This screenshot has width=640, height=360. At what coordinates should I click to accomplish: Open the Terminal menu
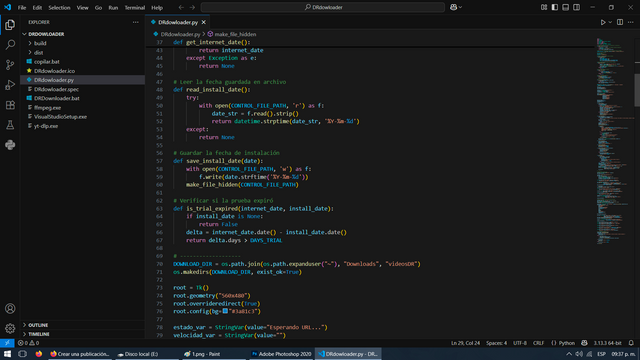click(x=135, y=8)
